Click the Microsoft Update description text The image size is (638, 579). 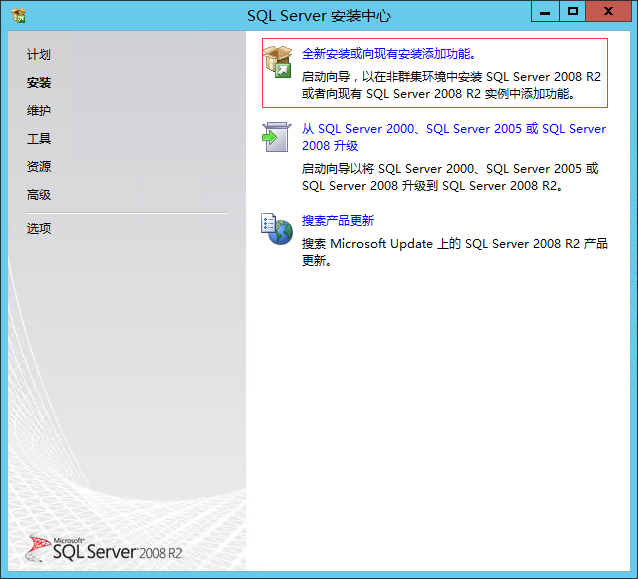[454, 252]
